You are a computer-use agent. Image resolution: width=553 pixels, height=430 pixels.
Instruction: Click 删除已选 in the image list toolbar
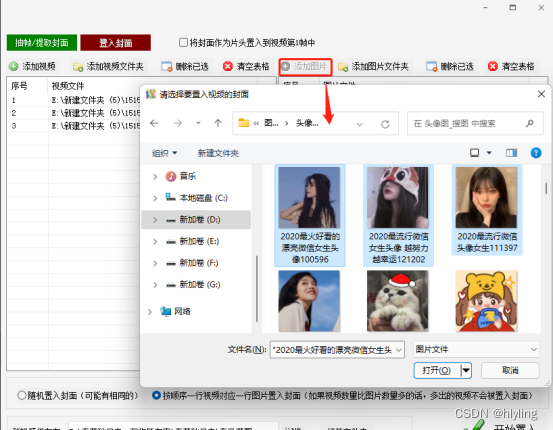450,66
